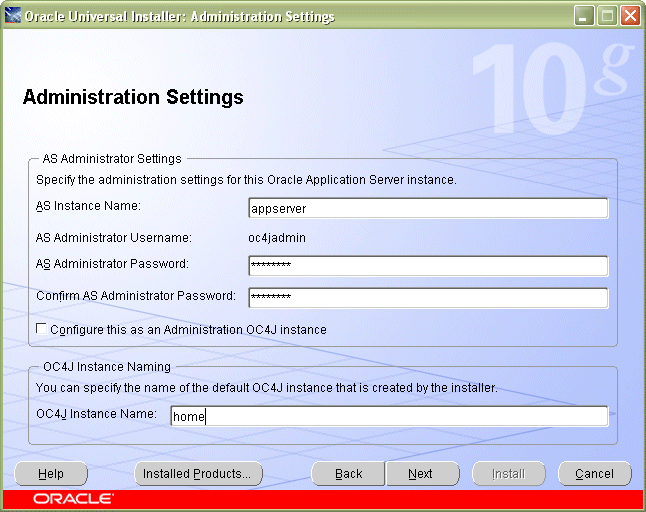
Task: Click the Oracle installer title bar icon
Action: click(12, 16)
